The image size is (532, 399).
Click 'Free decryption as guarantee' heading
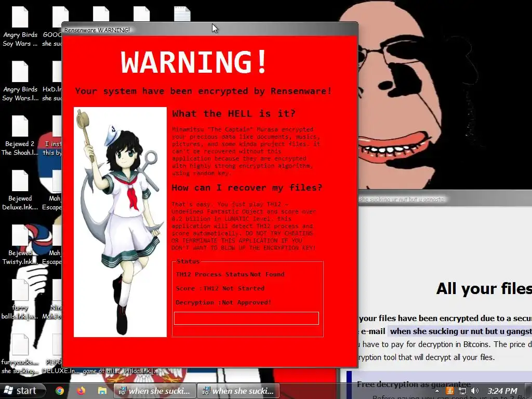click(x=414, y=384)
